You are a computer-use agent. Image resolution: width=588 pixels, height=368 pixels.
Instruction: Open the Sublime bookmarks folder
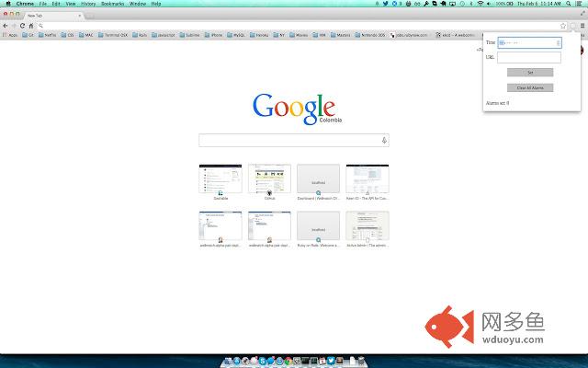pos(190,35)
